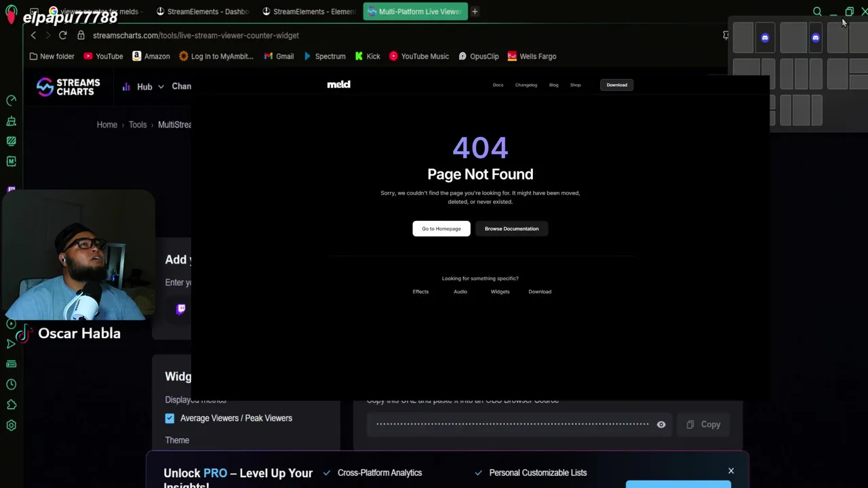Select the Multi-Platform Live Viewer tab
Screen dimensions: 868x488
(x=415, y=12)
